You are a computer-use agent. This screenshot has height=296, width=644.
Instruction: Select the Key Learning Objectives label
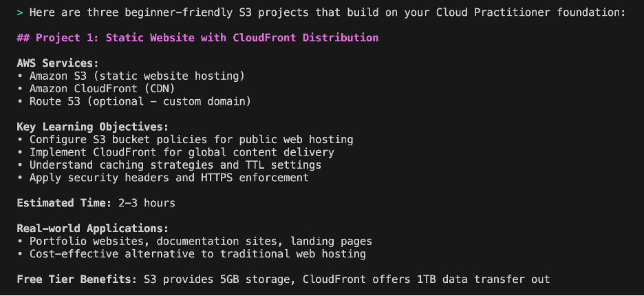tap(93, 127)
